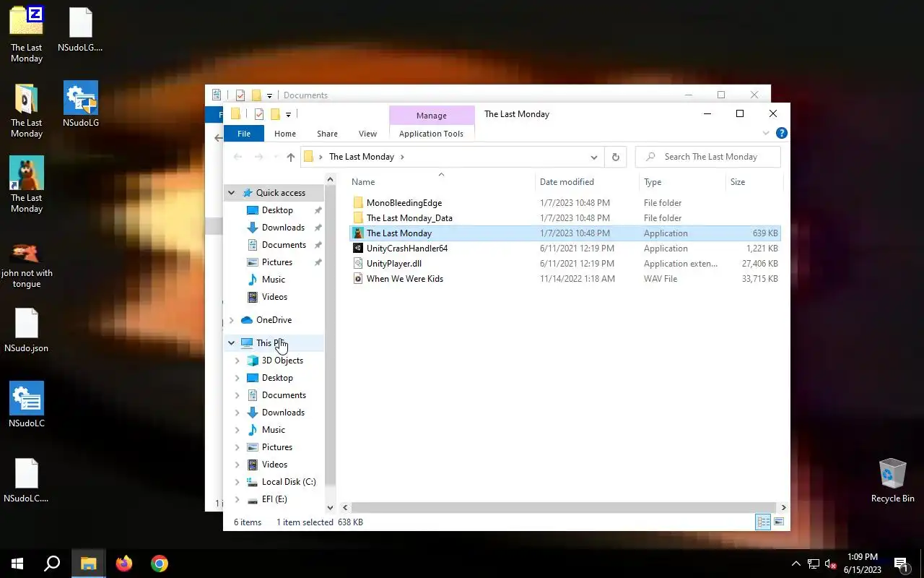The height and width of the screenshot is (578, 924).
Task: Open The Last Monday zip archive on desktop
Action: (27, 35)
